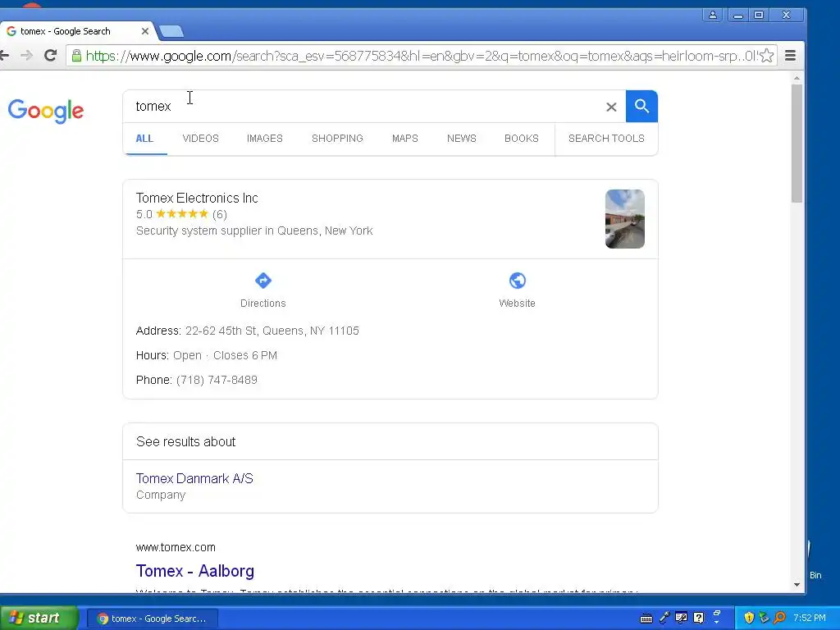The height and width of the screenshot is (630, 840).
Task: Clear the search box with the X
Action: pos(611,107)
